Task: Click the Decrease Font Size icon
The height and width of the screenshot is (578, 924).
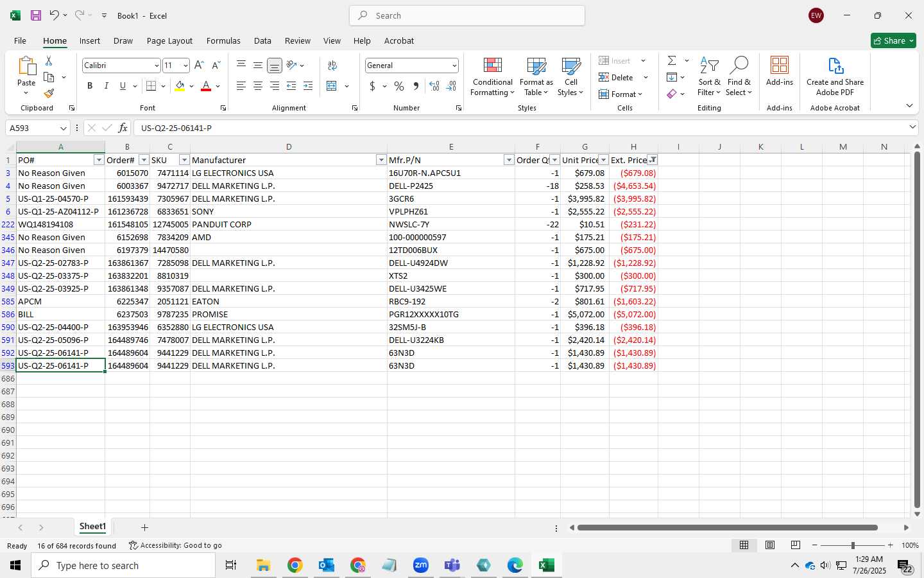Action: [216, 66]
